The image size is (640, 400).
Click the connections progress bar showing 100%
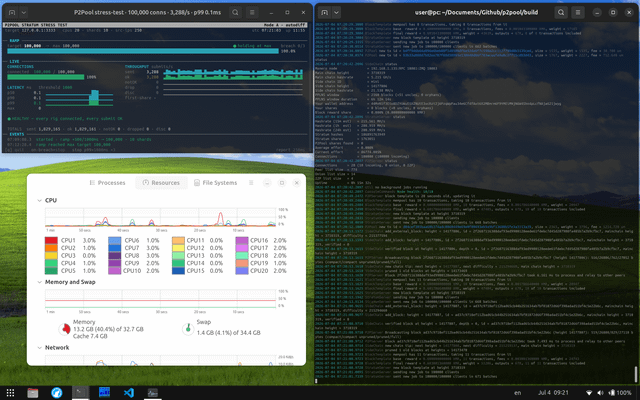pos(46,77)
